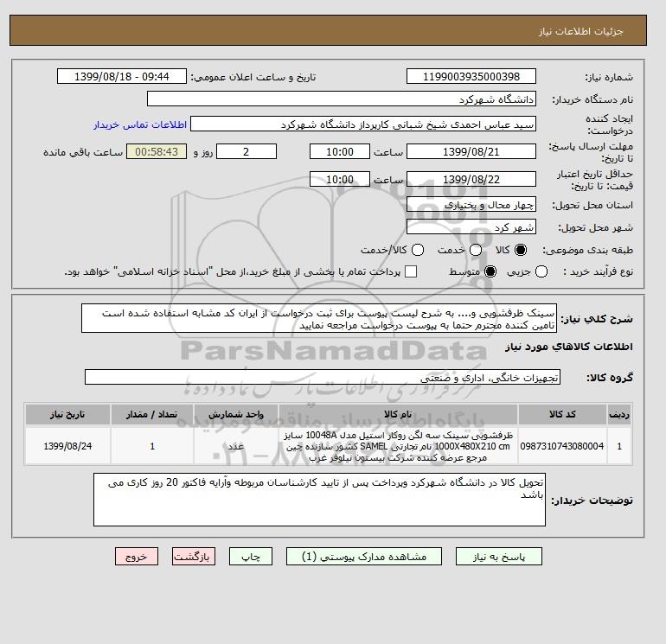Click the buyer organization field دانشگاه شهرکرد

(x=342, y=99)
